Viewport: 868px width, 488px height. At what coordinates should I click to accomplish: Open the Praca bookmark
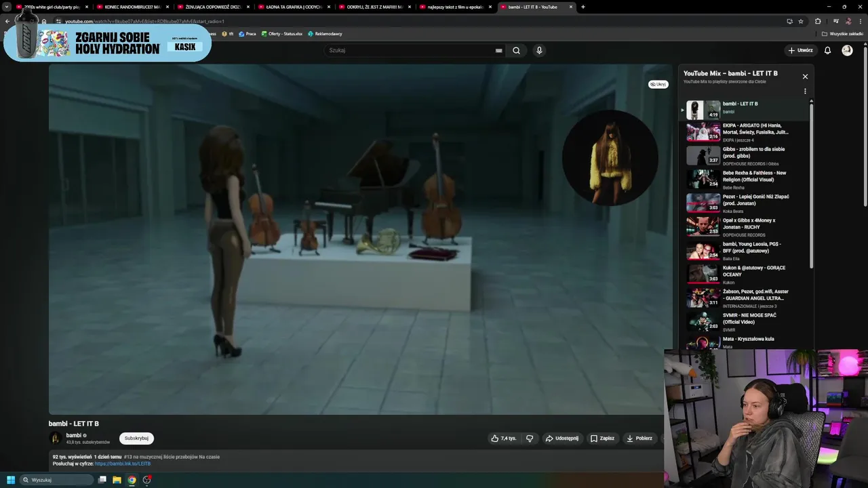tap(248, 33)
